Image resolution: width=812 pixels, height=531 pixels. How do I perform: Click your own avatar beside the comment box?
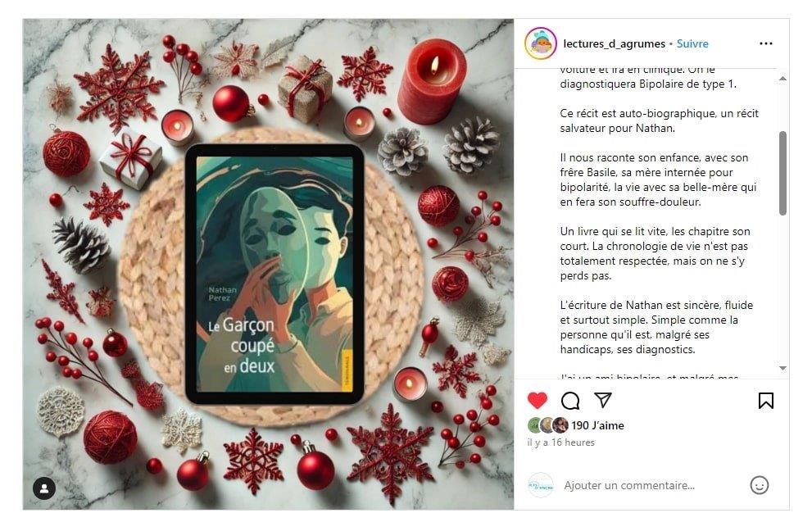tap(541, 485)
